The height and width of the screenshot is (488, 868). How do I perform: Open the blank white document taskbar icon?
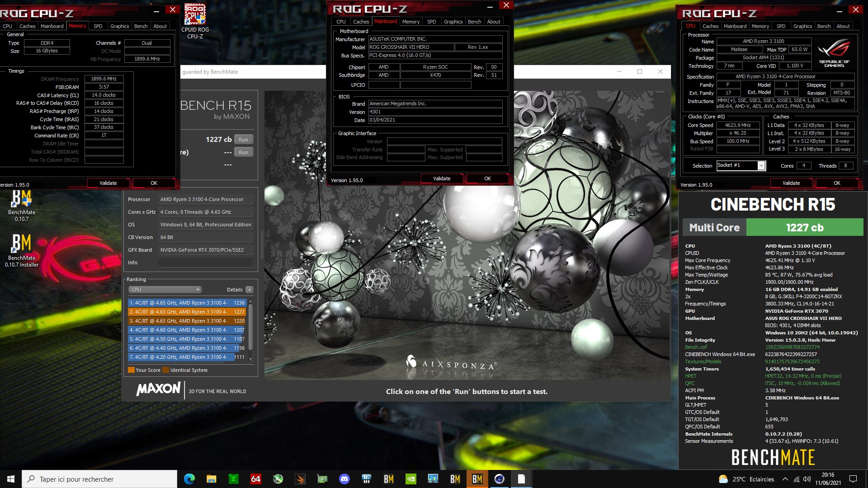click(522, 479)
